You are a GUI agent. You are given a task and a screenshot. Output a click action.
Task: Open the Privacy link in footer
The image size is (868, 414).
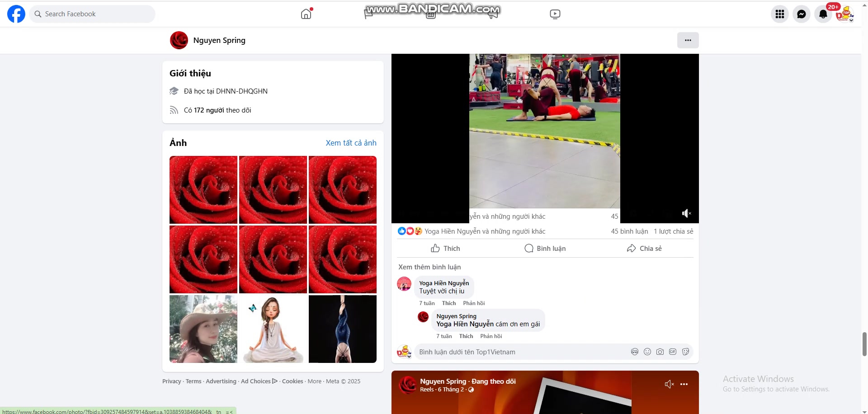tap(171, 381)
